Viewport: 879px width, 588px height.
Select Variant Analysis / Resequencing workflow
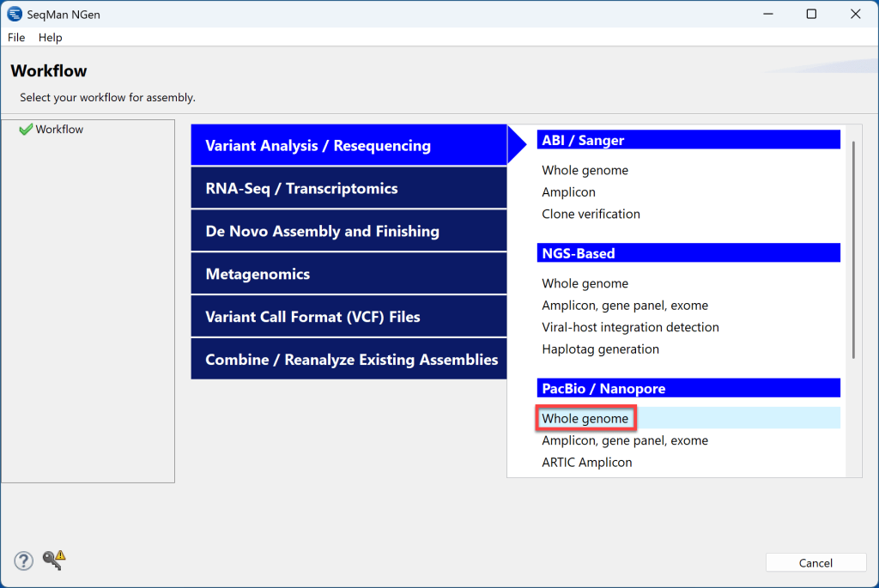[x=349, y=145]
